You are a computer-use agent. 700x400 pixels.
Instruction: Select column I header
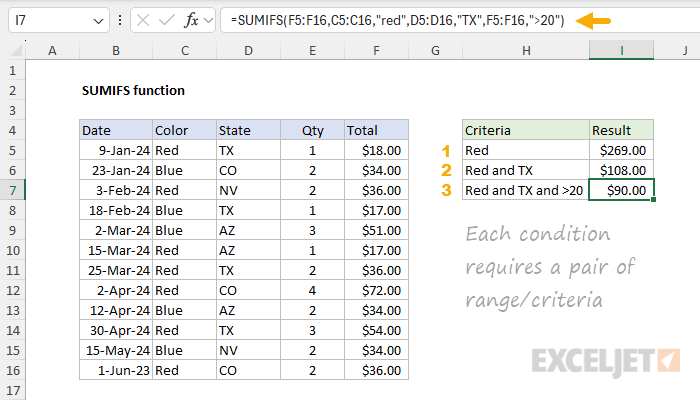pos(621,50)
